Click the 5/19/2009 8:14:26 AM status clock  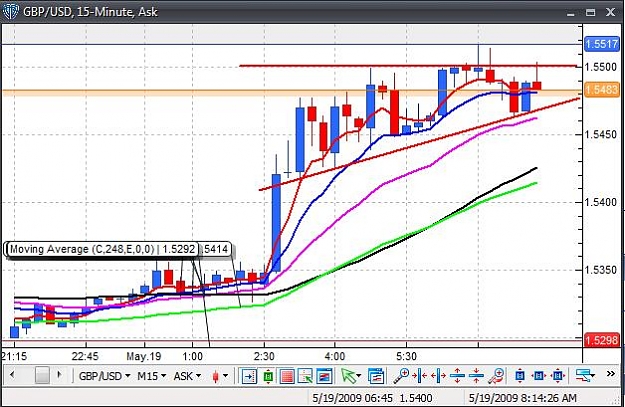point(522,398)
